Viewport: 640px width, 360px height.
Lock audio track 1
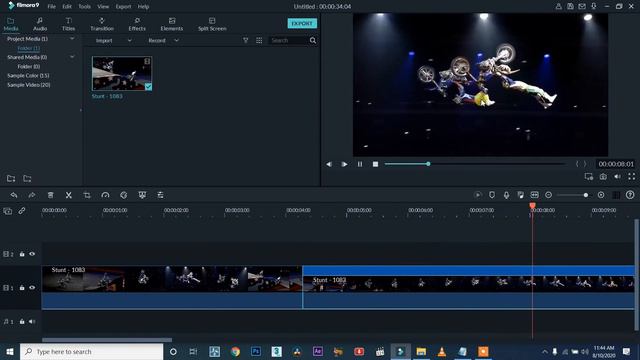22,322
